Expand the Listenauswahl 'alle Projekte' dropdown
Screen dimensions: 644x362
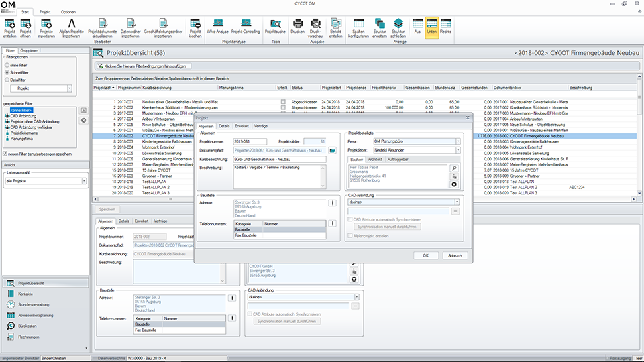tap(84, 181)
